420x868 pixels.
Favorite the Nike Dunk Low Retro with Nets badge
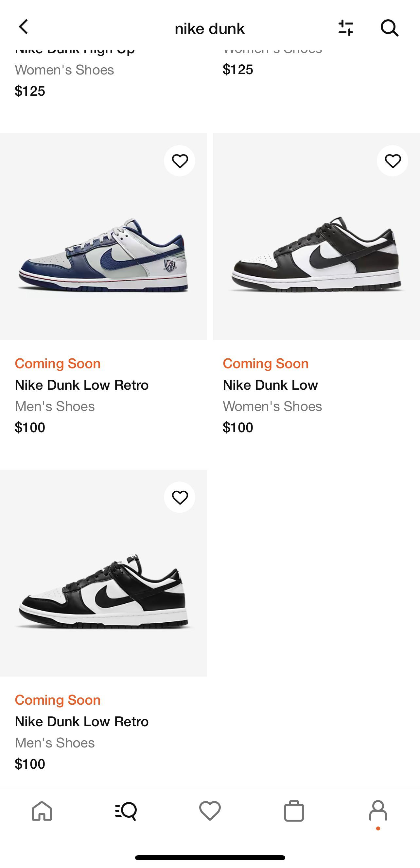point(180,161)
